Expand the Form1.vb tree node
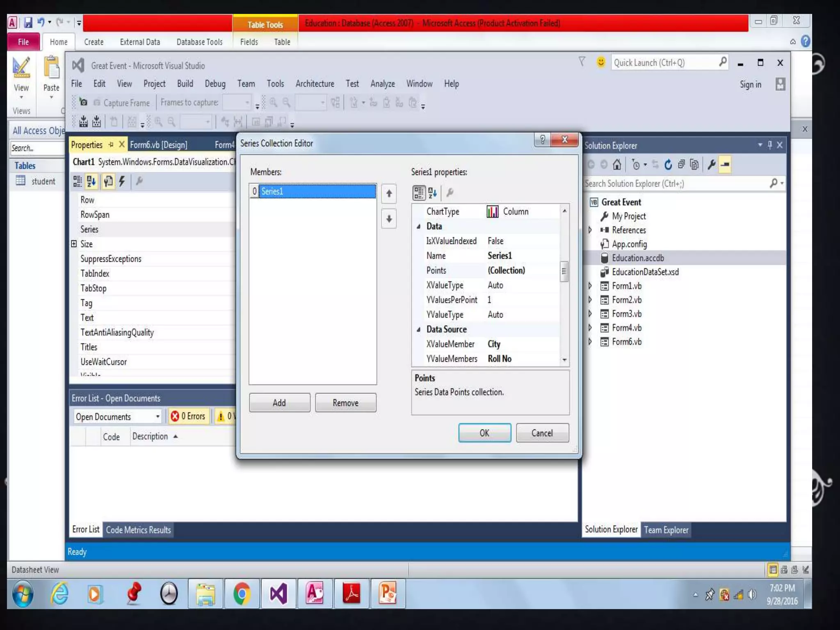The width and height of the screenshot is (840, 630). click(x=590, y=286)
